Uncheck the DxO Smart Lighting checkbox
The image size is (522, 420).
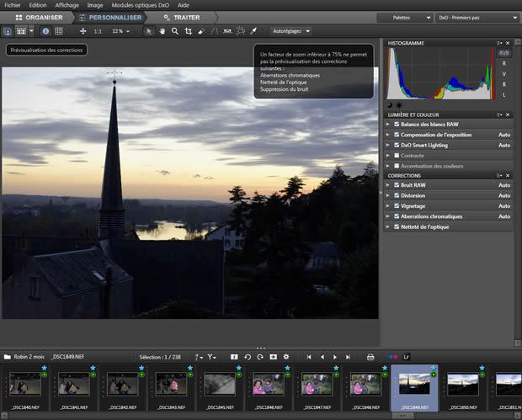point(397,145)
